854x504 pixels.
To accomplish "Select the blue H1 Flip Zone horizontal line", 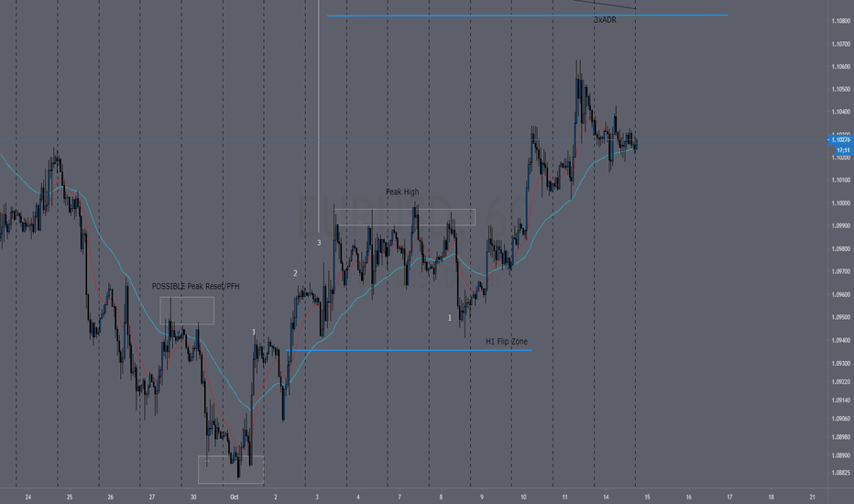I will [409, 350].
